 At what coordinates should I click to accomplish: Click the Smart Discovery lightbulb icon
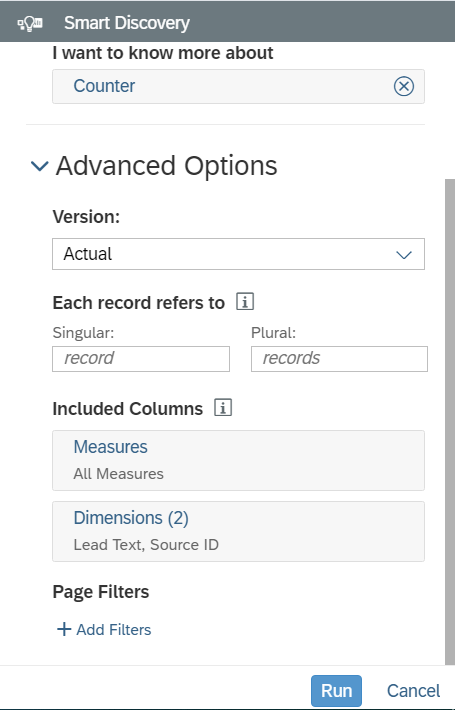pos(30,23)
